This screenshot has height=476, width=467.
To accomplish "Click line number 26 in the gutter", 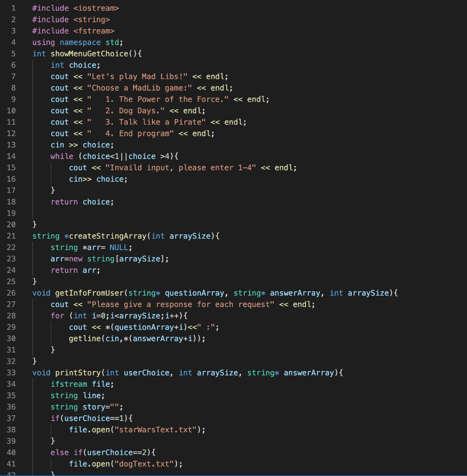I will point(11,293).
